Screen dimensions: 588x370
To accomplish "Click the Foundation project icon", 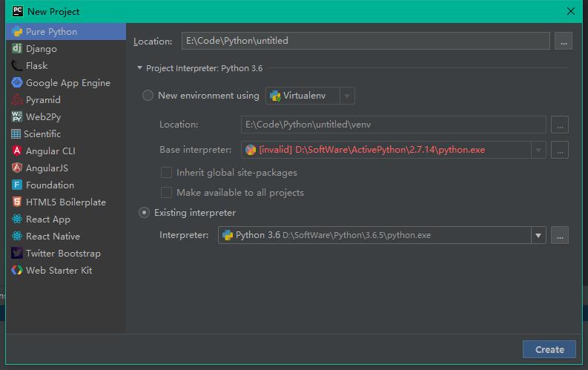I will click(17, 185).
